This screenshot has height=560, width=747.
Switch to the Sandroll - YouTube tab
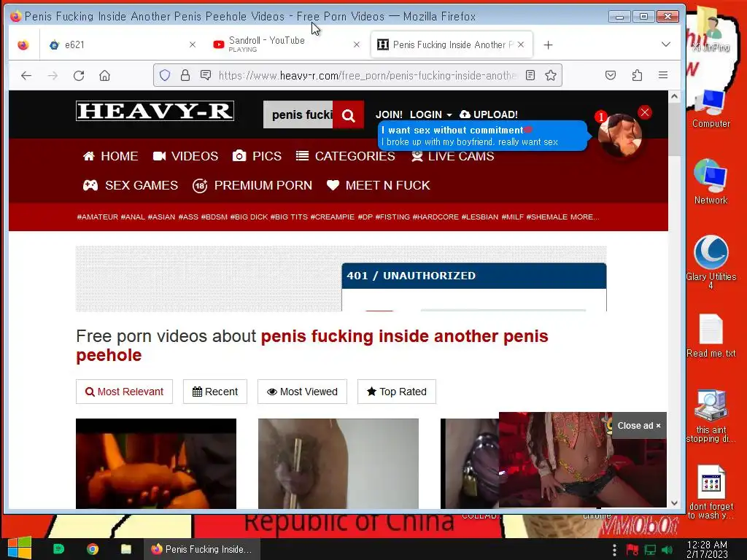pos(287,44)
